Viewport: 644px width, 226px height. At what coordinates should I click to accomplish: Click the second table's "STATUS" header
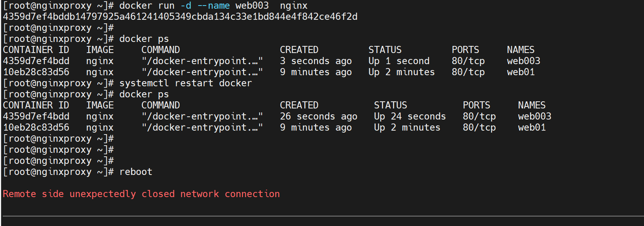tap(390, 105)
